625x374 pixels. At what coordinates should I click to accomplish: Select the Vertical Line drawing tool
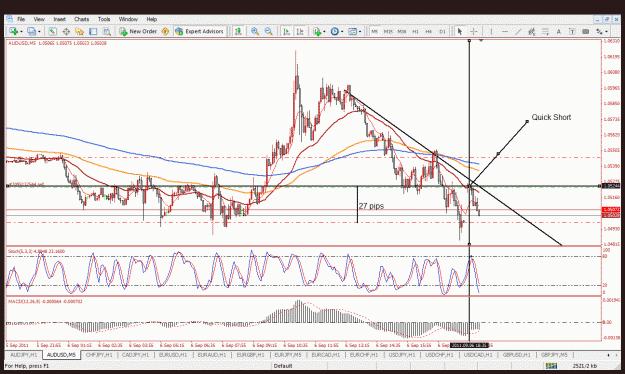point(491,31)
